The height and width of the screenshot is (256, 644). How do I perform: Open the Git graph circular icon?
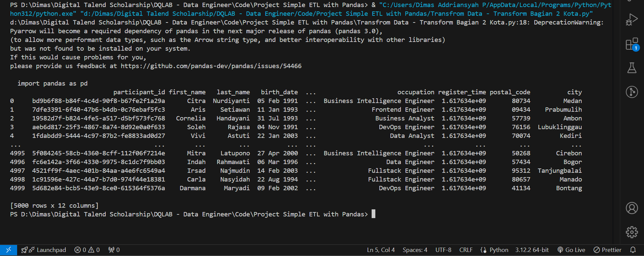[632, 92]
